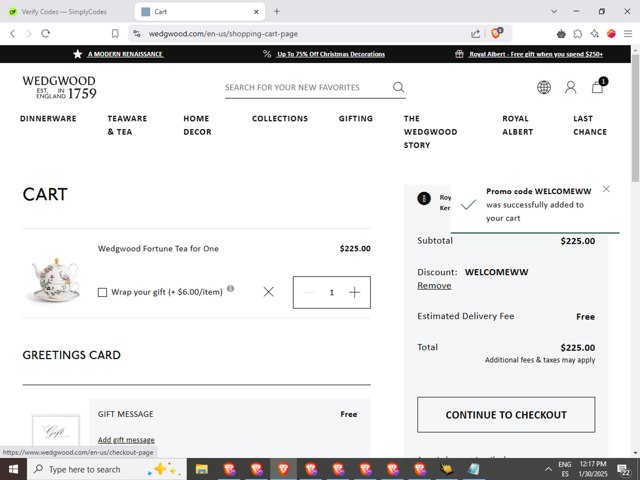Open new browser tab with plus
640x480 pixels.
tap(277, 11)
